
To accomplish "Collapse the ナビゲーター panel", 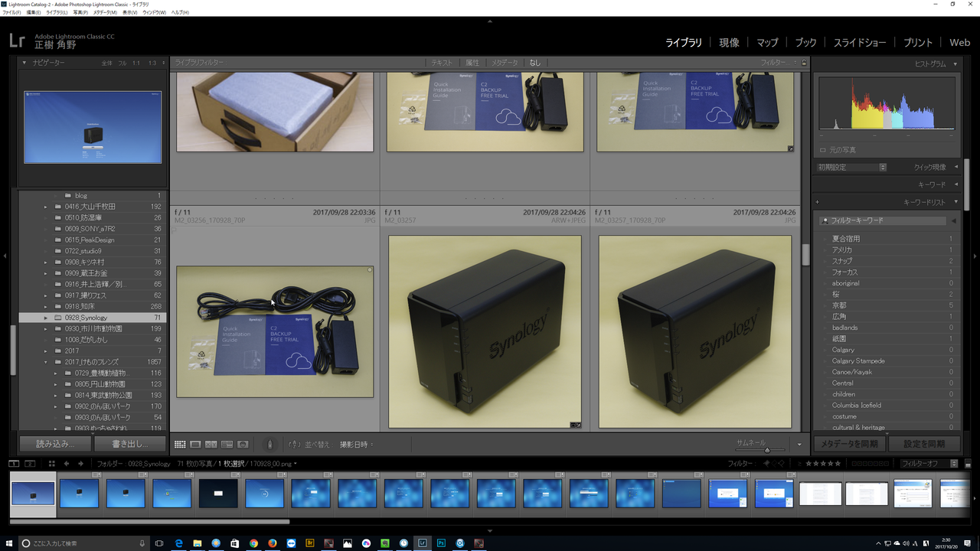I will coord(24,63).
